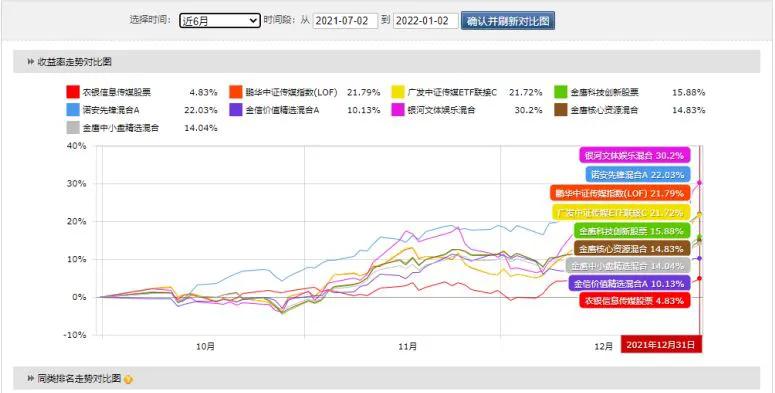Click the purple end data point near 10%
Image resolution: width=775 pixels, height=393 pixels.
tap(699, 259)
